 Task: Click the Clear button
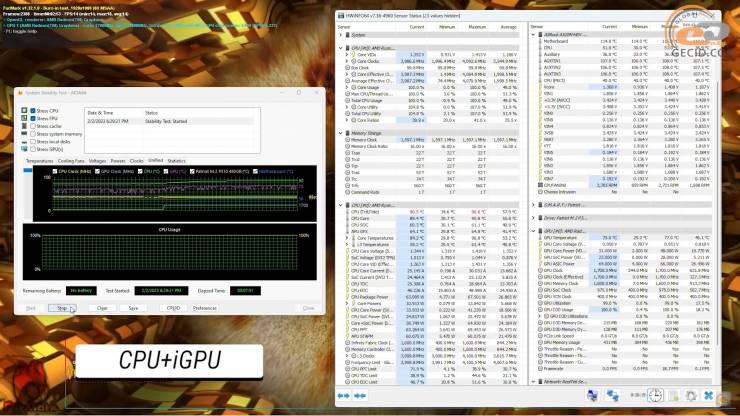(x=102, y=308)
